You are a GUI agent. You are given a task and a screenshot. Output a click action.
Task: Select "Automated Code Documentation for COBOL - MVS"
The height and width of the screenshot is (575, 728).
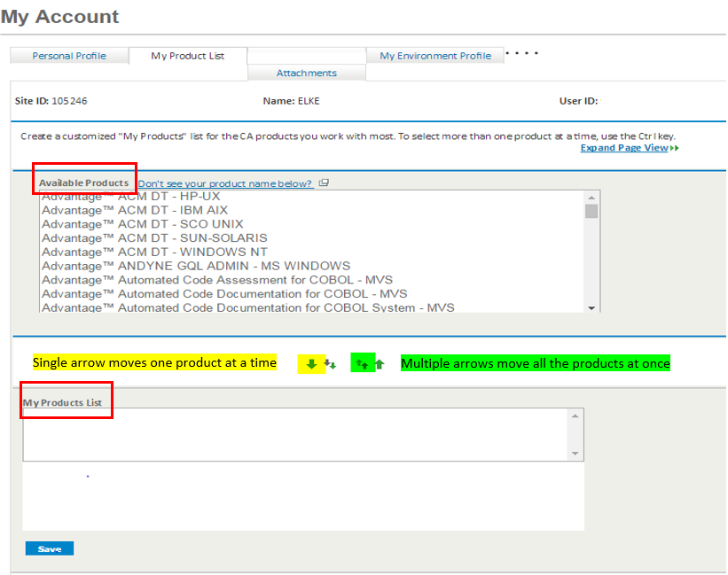click(x=312, y=293)
